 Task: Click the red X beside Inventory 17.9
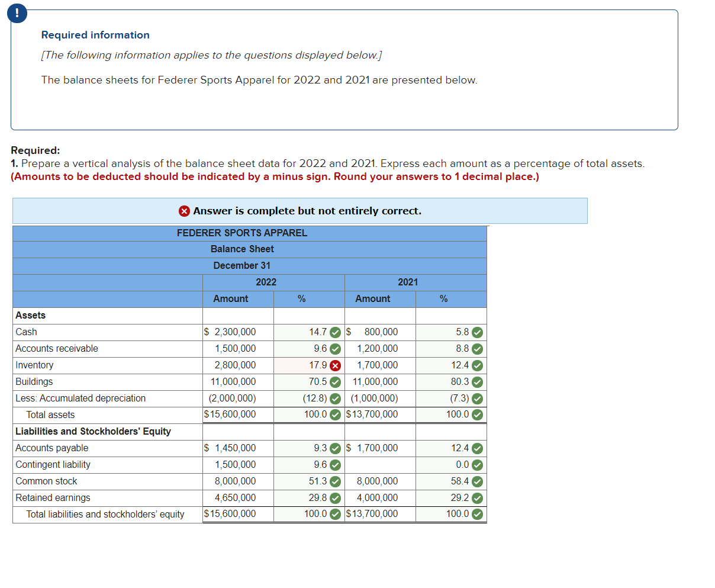(x=335, y=365)
